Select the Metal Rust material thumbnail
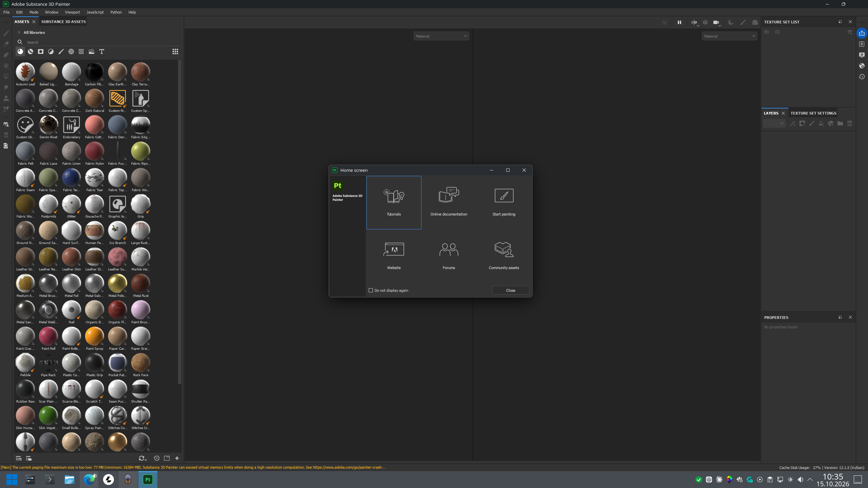This screenshot has width=868, height=488. (141, 284)
